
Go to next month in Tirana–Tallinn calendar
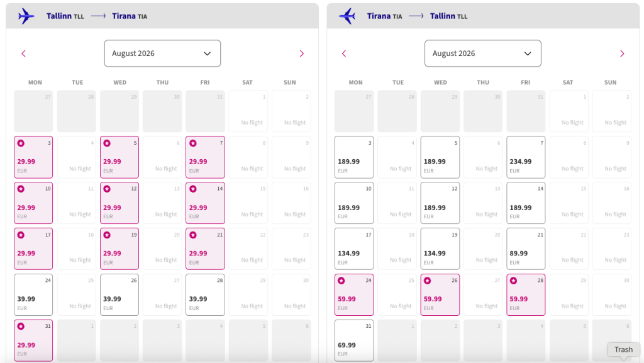(622, 53)
